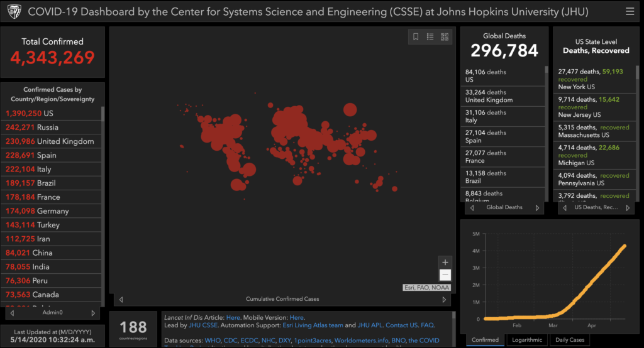
Task: Select Pennsylvania US state entry
Action: (595, 179)
